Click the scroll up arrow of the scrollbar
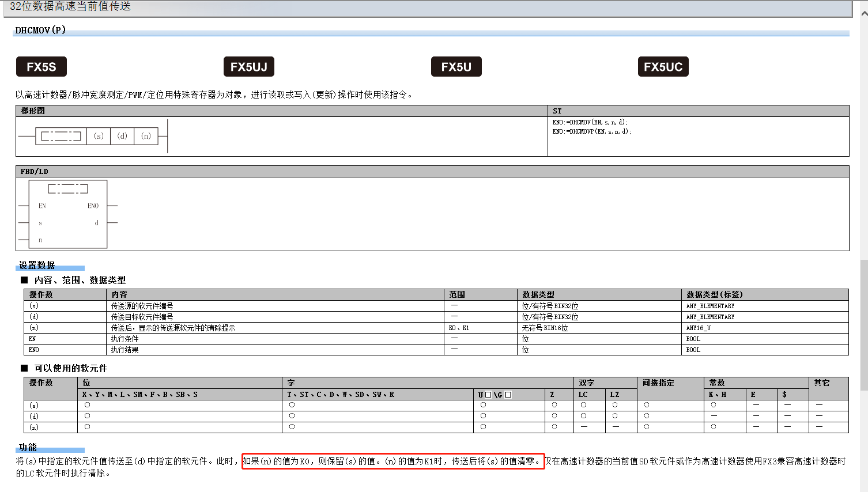This screenshot has width=868, height=492. click(863, 14)
